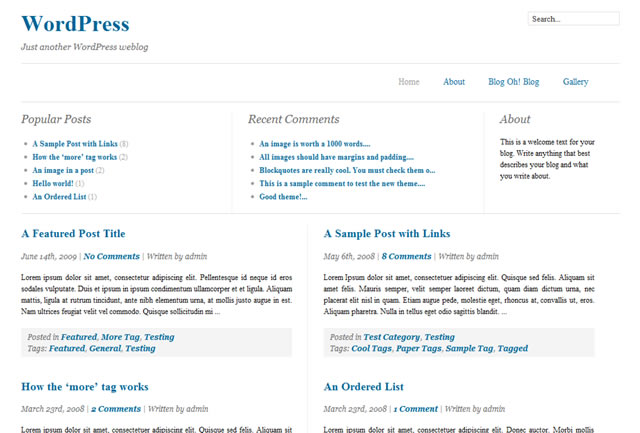Open 'How the 'more' tag works' post heading
640x433 pixels.
(x=85, y=386)
